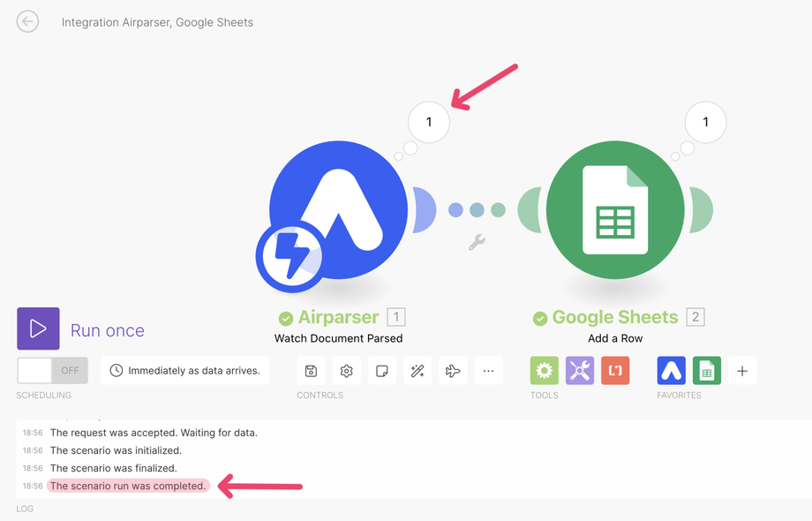Open the three-dots more controls menu
The width and height of the screenshot is (812, 521).
point(488,371)
